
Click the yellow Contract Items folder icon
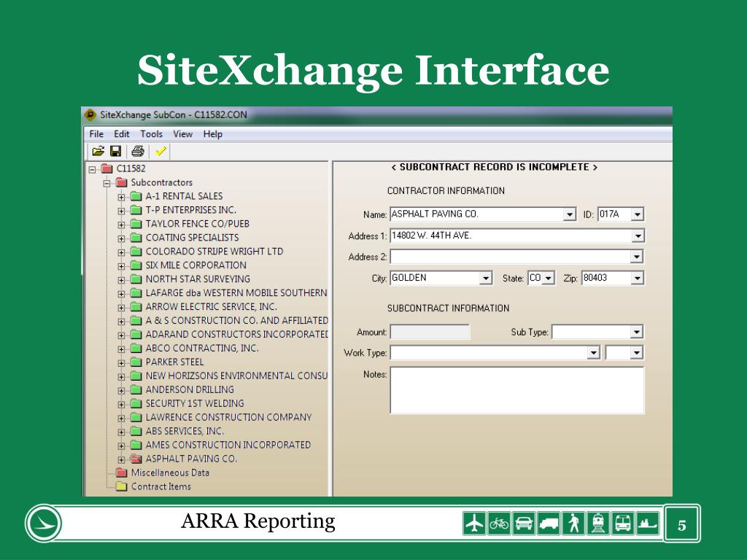[122, 486]
